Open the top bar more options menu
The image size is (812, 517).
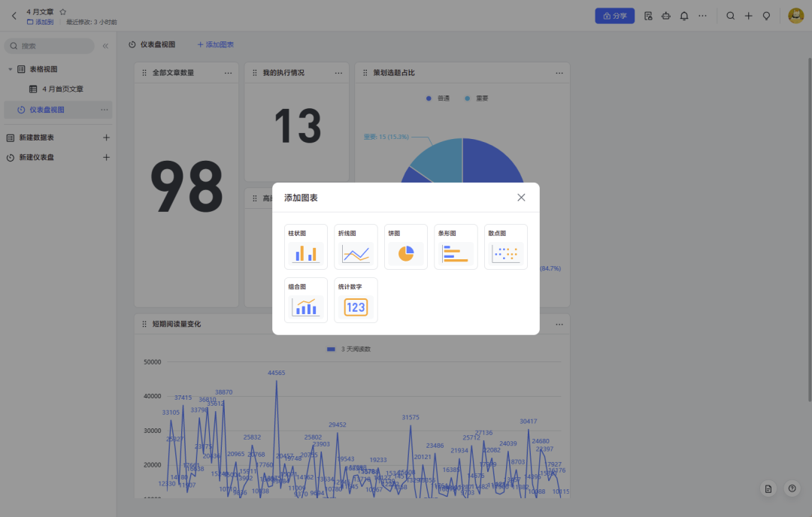coord(702,16)
